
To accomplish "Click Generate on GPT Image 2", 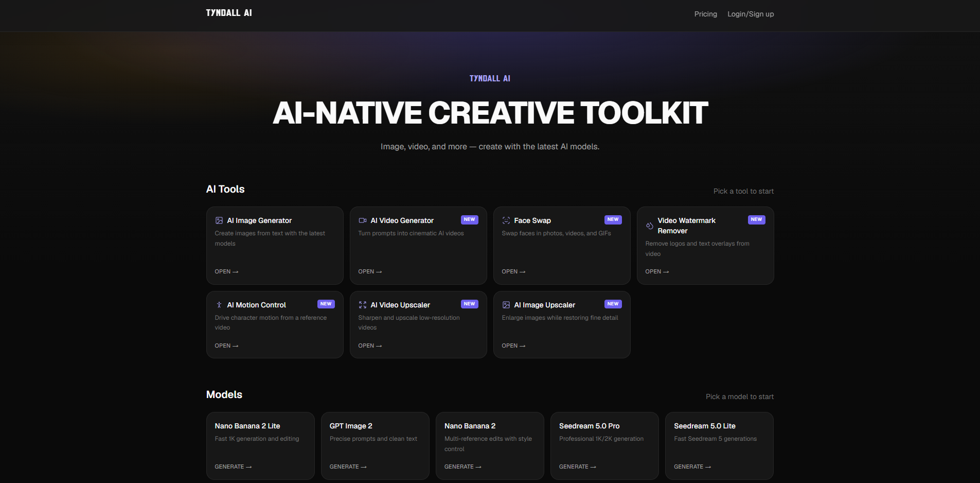I will 348,467.
